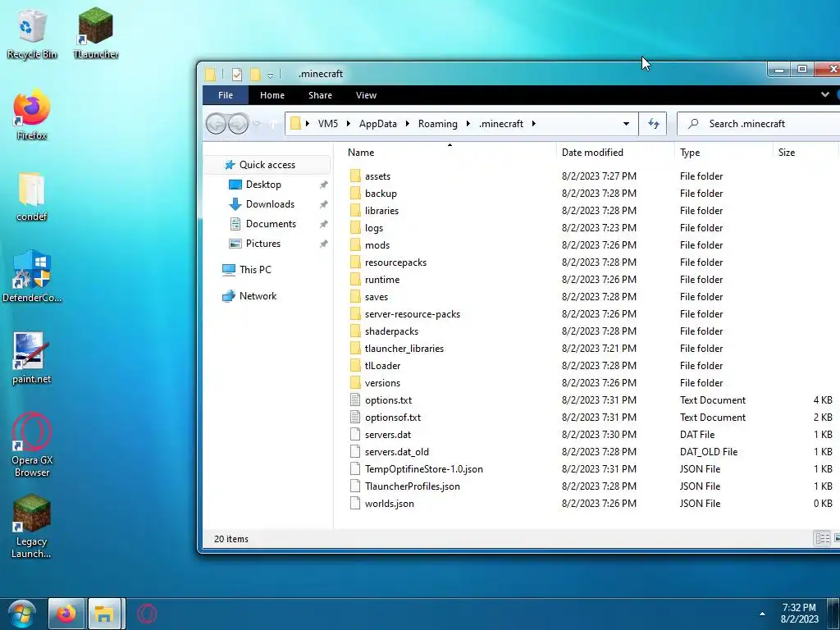Select the logs folder icon
840x630 pixels.
pos(355,228)
